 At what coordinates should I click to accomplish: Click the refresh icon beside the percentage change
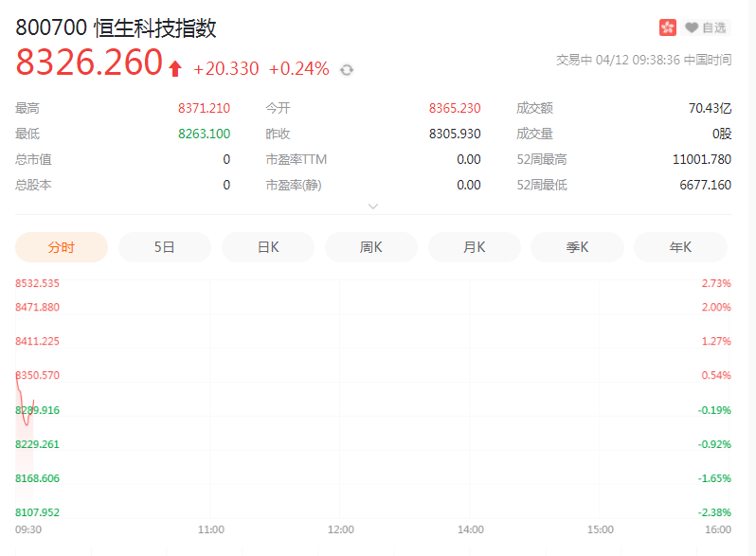(347, 69)
